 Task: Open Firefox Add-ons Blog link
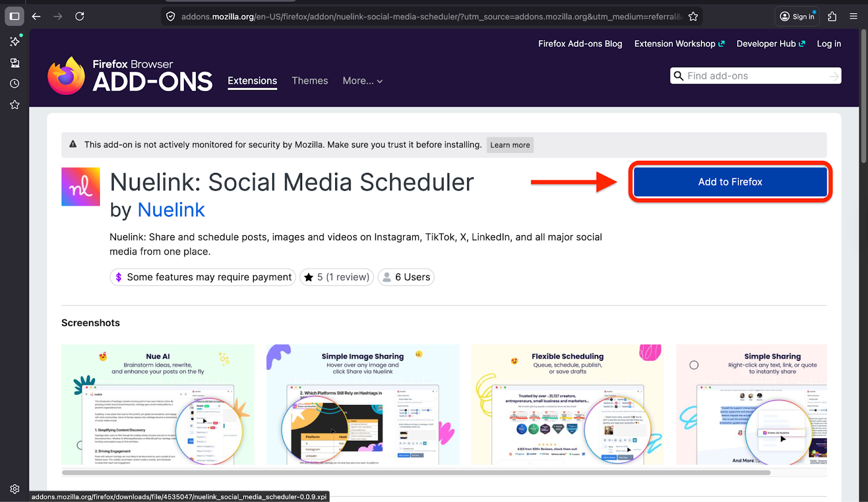coord(580,44)
